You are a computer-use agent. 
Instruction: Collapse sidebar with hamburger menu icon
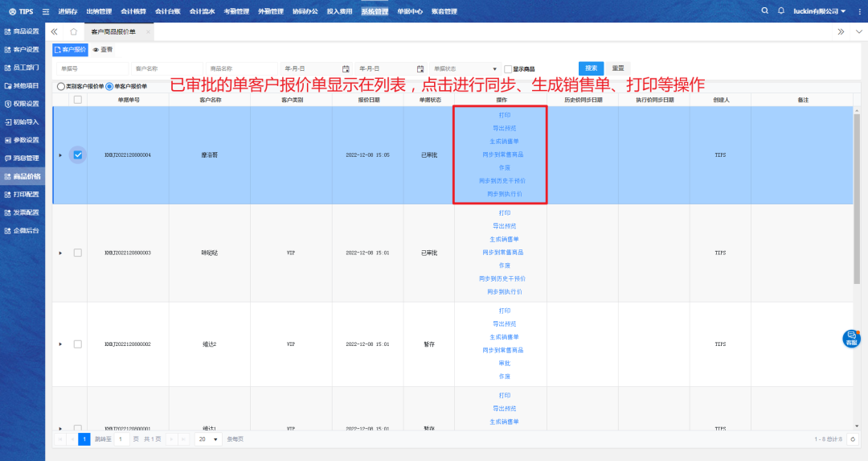pos(45,11)
